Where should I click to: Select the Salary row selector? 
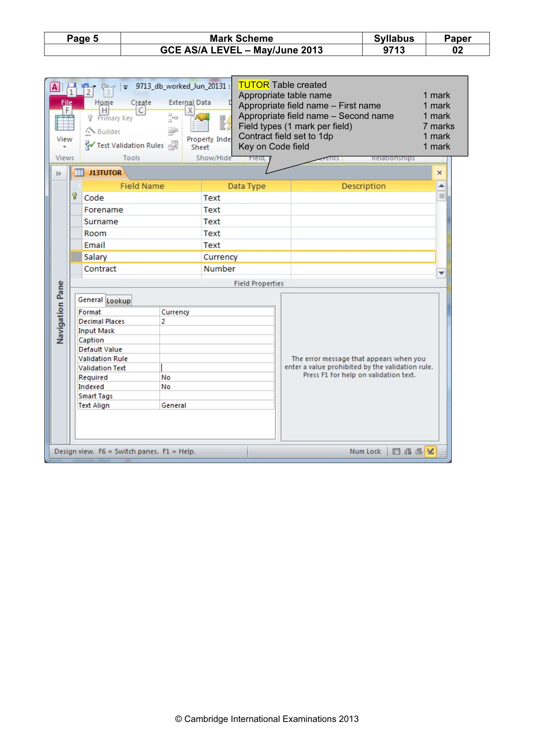(x=77, y=257)
